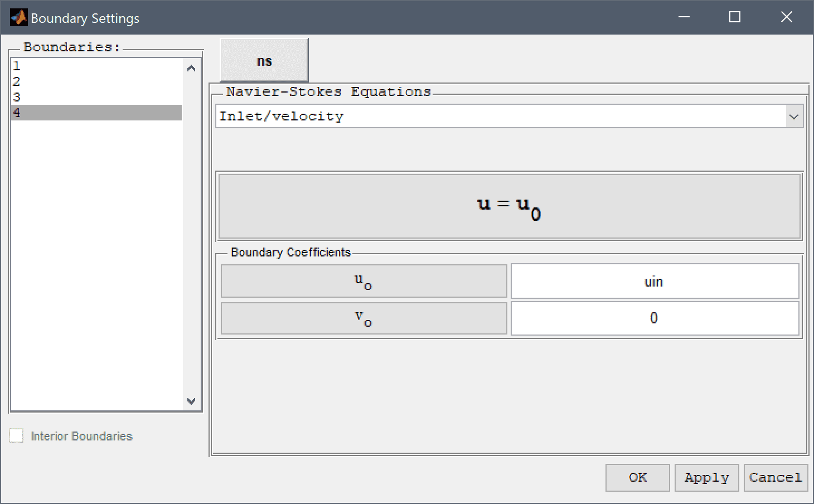Image resolution: width=814 pixels, height=504 pixels.
Task: Select boundary 1 in the list
Action: pos(96,66)
